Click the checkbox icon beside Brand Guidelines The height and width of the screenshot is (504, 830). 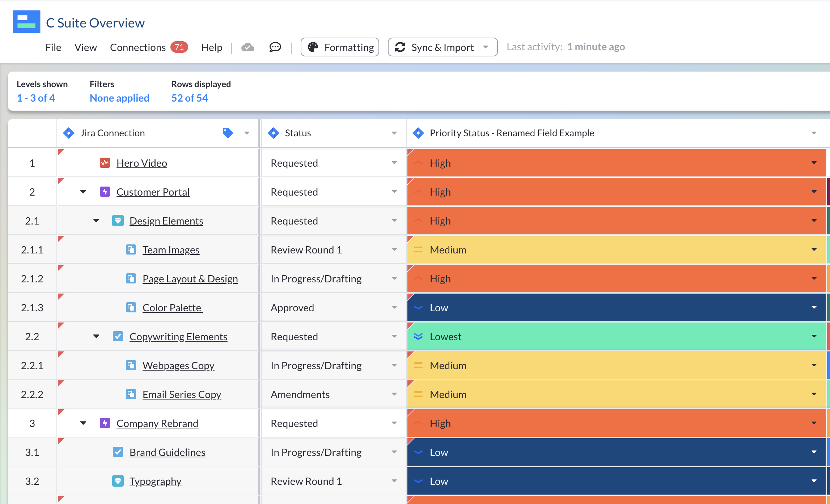pyautogui.click(x=118, y=452)
